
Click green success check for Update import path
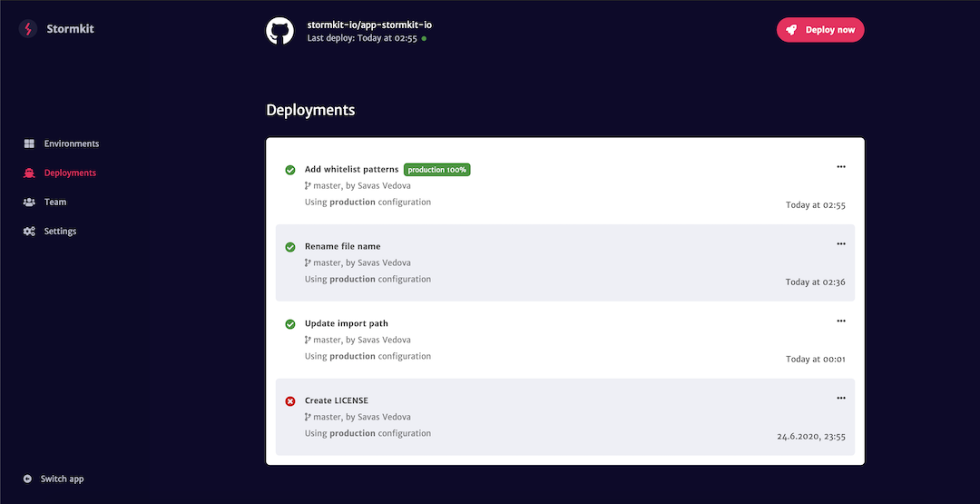pyautogui.click(x=290, y=324)
